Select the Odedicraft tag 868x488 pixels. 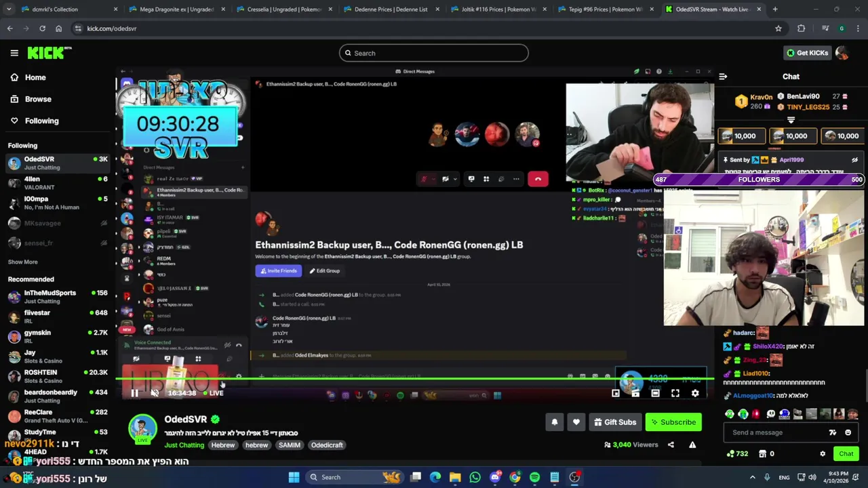(x=327, y=445)
